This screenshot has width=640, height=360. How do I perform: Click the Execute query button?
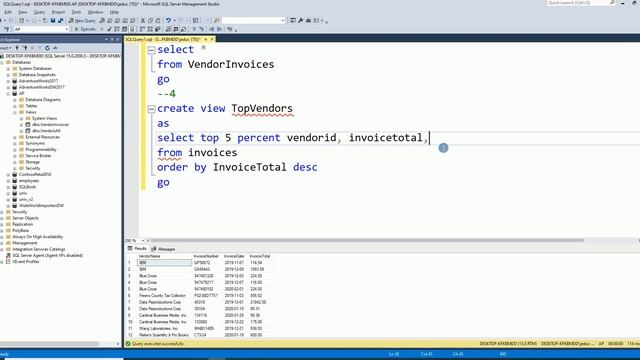pyautogui.click(x=85, y=29)
